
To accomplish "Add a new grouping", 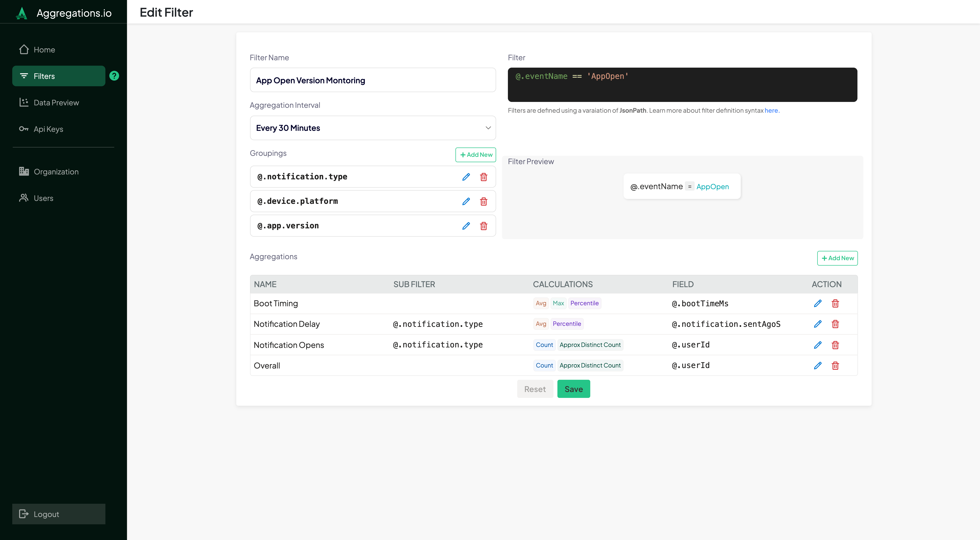I will click(476, 155).
